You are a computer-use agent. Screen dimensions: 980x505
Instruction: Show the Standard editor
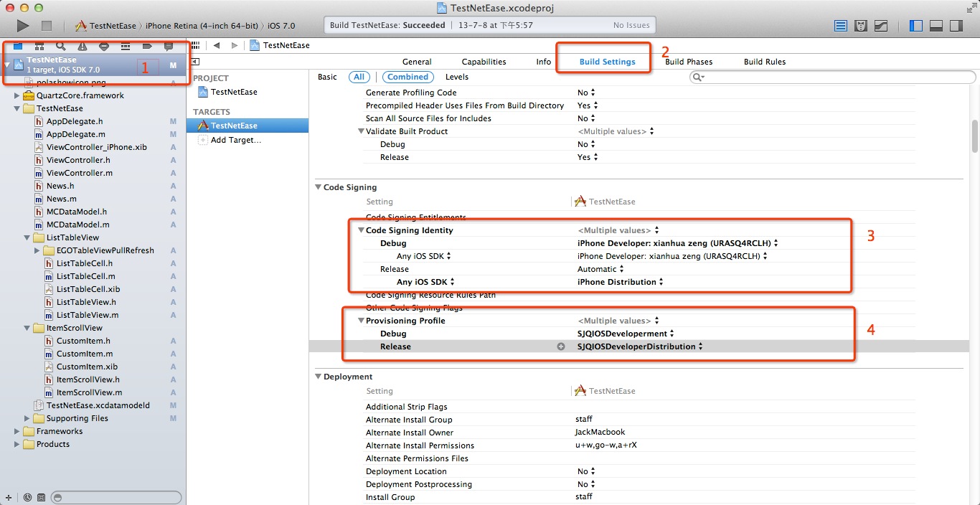[842, 26]
